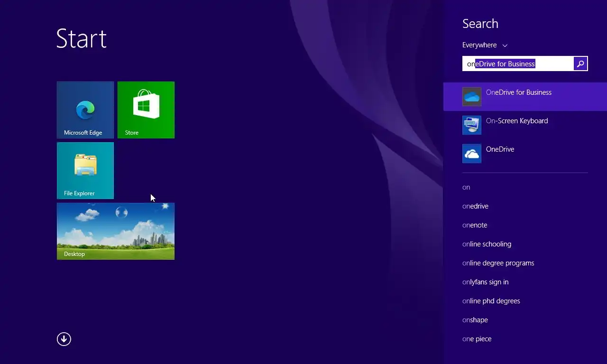Screen dimensions: 607x364
Task: Open the Microsoft Edge tile
Action: [85, 110]
